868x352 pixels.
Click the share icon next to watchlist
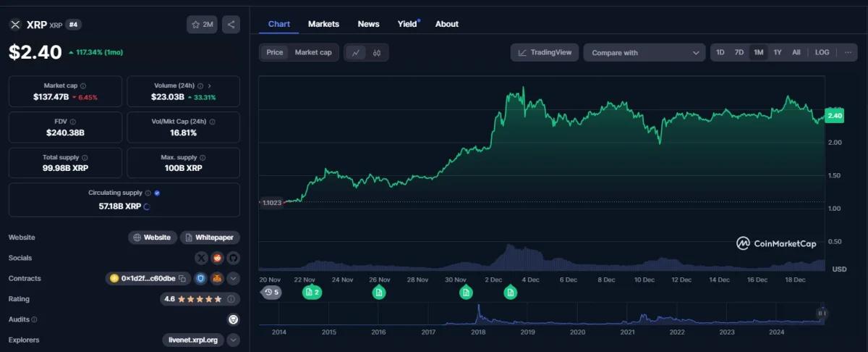click(x=231, y=25)
